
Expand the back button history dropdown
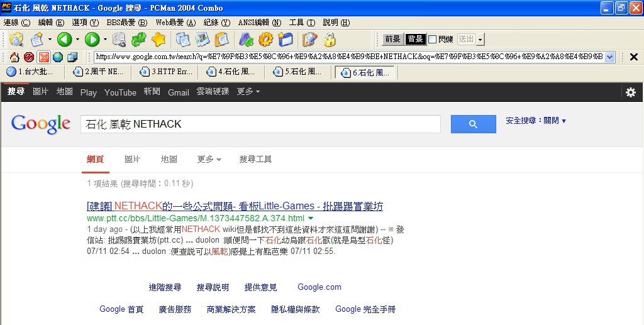(77, 40)
